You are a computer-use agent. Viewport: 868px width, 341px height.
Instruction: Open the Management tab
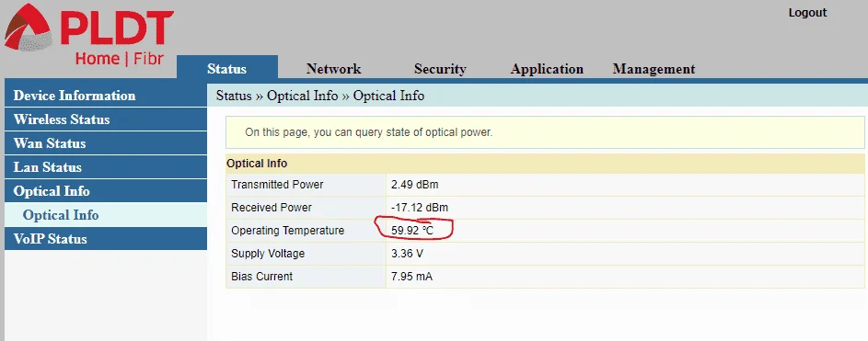coord(654,69)
